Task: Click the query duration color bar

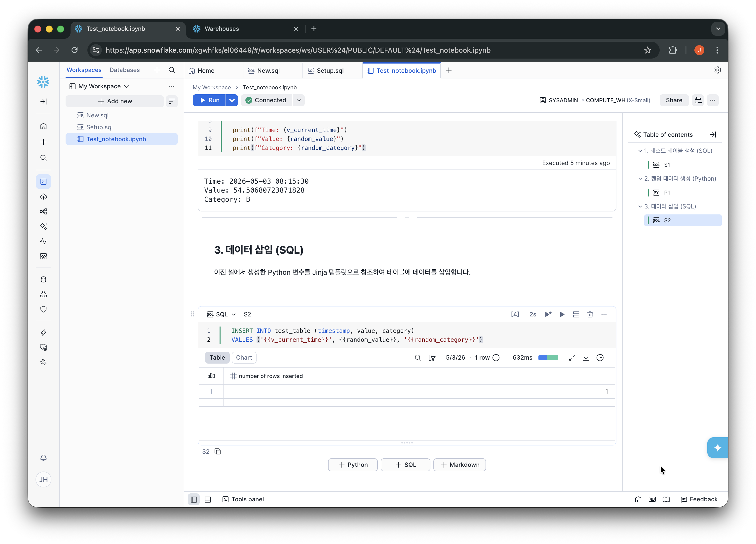Action: click(x=548, y=357)
